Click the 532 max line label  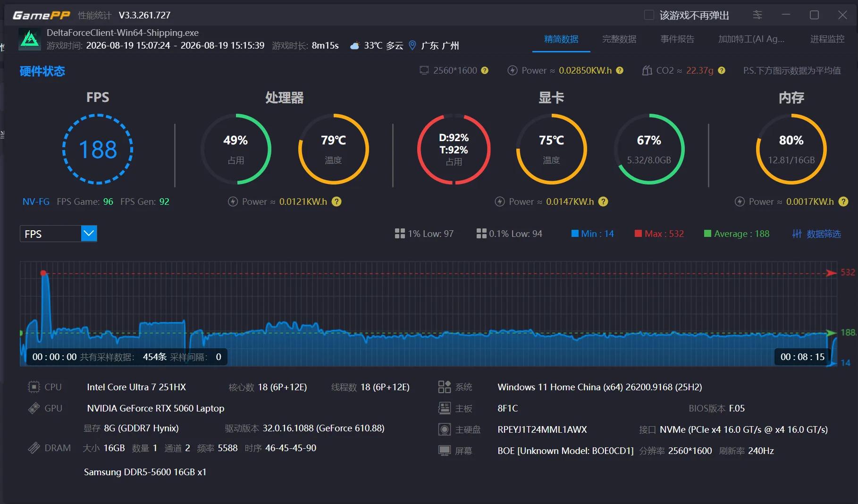click(848, 272)
